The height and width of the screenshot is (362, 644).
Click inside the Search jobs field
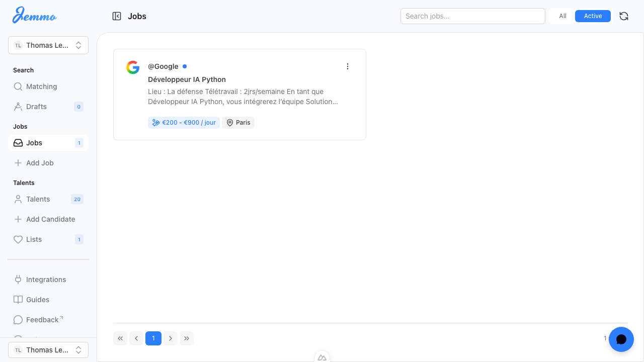tap(472, 16)
